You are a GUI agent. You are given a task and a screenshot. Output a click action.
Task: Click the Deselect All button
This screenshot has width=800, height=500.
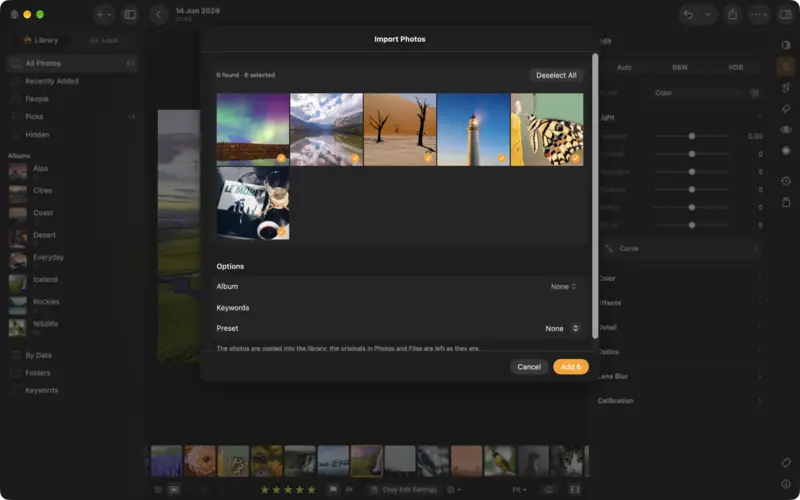556,75
